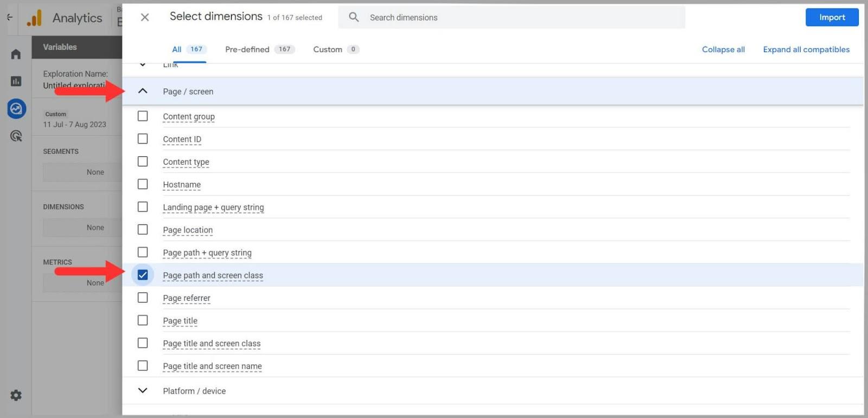Click the back arrow near Analytics logo
The height and width of the screenshot is (418, 868).
pyautogui.click(x=9, y=17)
